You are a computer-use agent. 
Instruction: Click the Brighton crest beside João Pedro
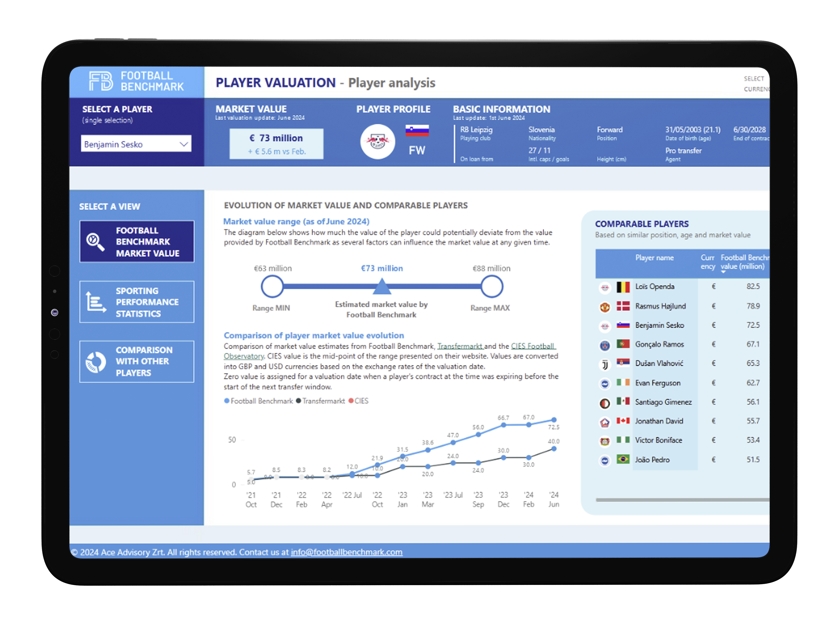(605, 461)
